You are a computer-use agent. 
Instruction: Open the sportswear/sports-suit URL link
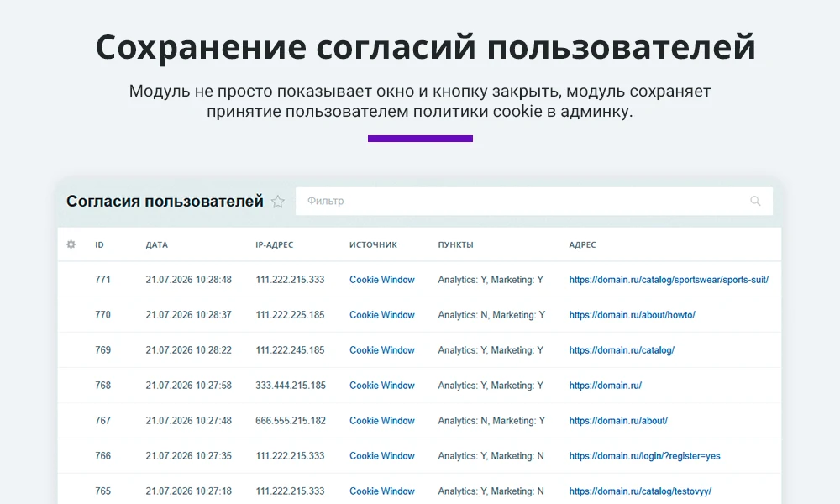669,280
